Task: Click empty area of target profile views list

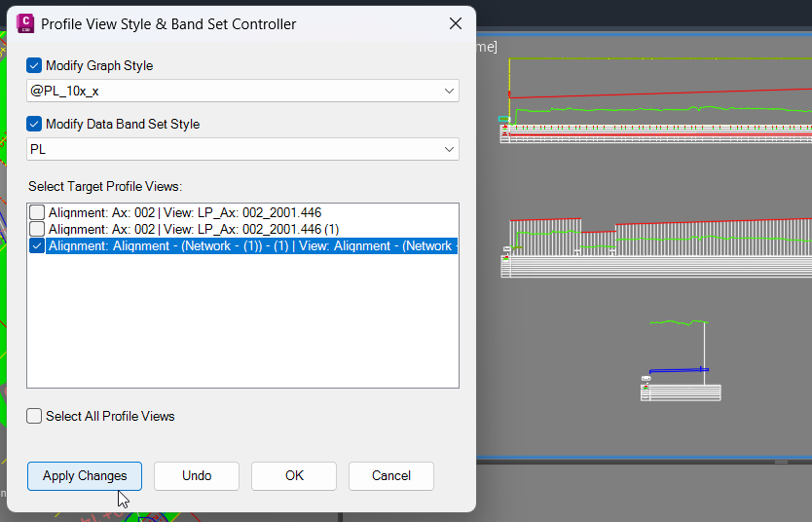Action: click(242, 321)
